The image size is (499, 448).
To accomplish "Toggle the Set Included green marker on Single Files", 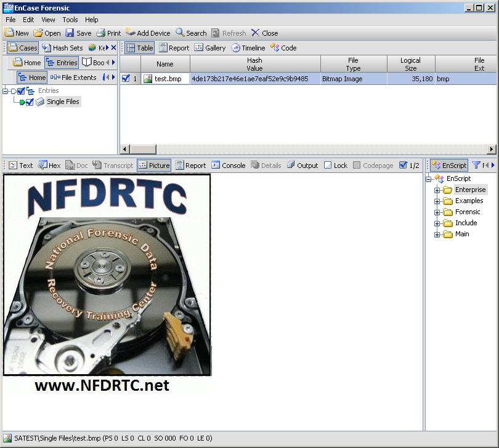I will pyautogui.click(x=22, y=102).
